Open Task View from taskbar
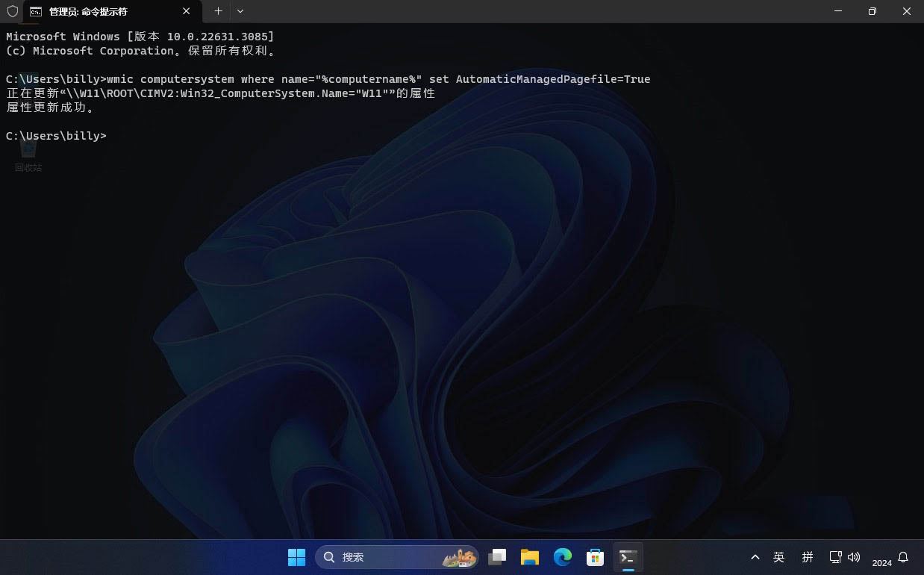 [x=497, y=557]
